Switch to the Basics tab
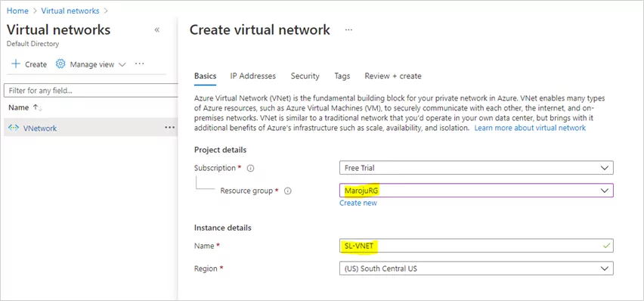This screenshot has width=644, height=301. click(206, 76)
